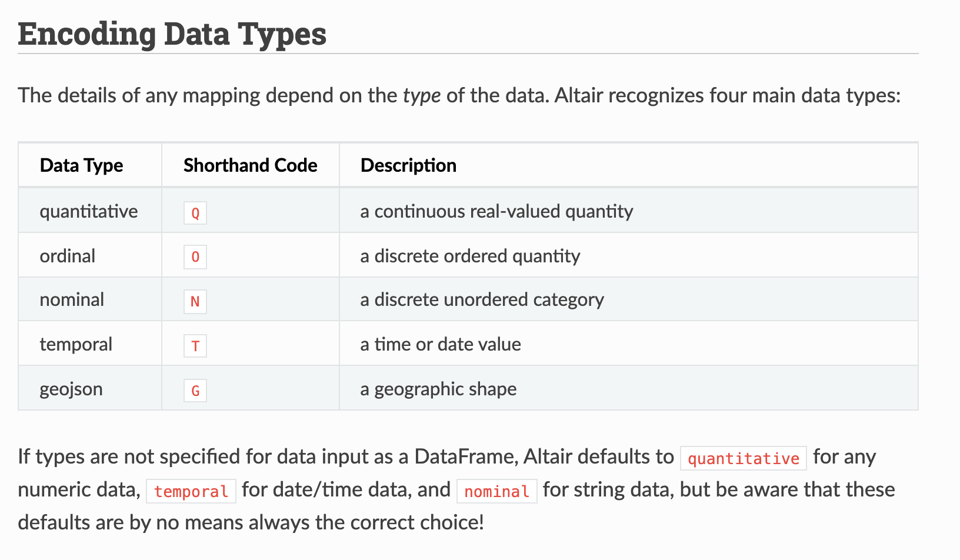Select the ordinal cell in the table
The height and width of the screenshot is (560, 960).
68,256
